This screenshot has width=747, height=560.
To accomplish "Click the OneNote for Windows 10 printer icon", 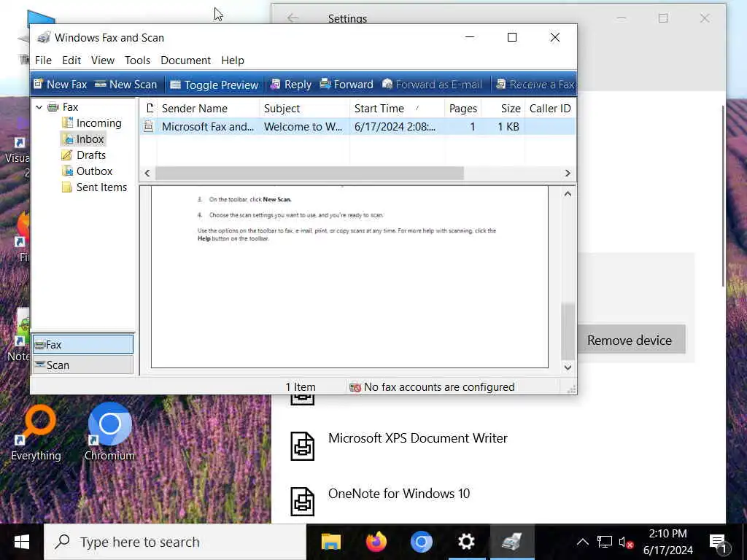I will 303,502.
